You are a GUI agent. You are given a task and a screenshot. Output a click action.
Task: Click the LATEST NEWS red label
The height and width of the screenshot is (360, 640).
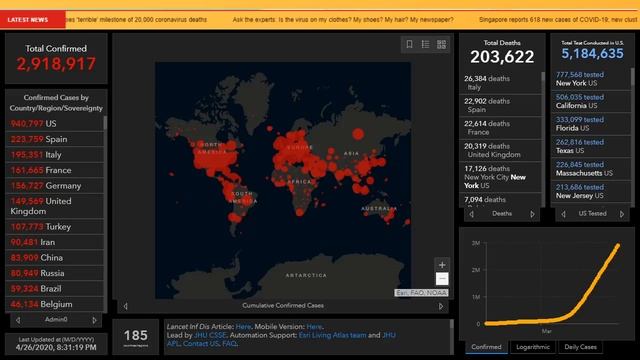[33, 20]
